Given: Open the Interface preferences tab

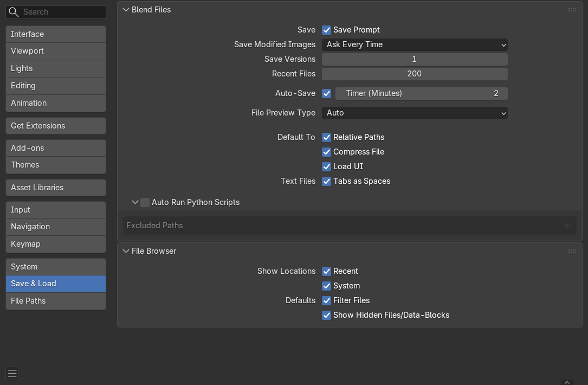Looking at the screenshot, I should point(56,34).
